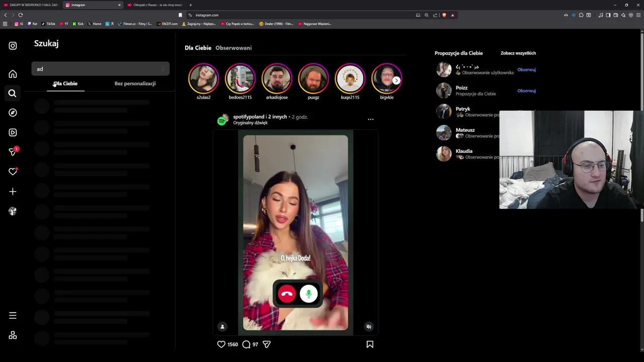Follow Poizz with Obserwuj
The image size is (644, 362).
coord(526,91)
